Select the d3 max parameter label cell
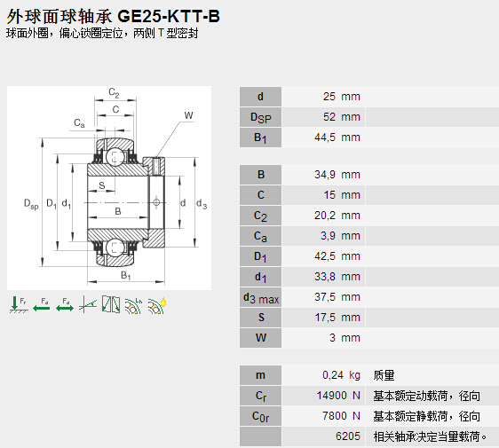Viewport: 499px width, 448px height. pos(261,297)
